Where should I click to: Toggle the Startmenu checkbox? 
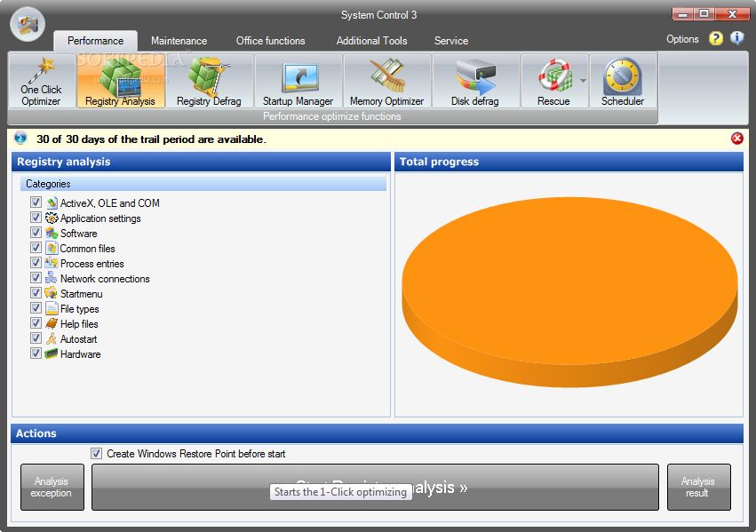[x=36, y=293]
